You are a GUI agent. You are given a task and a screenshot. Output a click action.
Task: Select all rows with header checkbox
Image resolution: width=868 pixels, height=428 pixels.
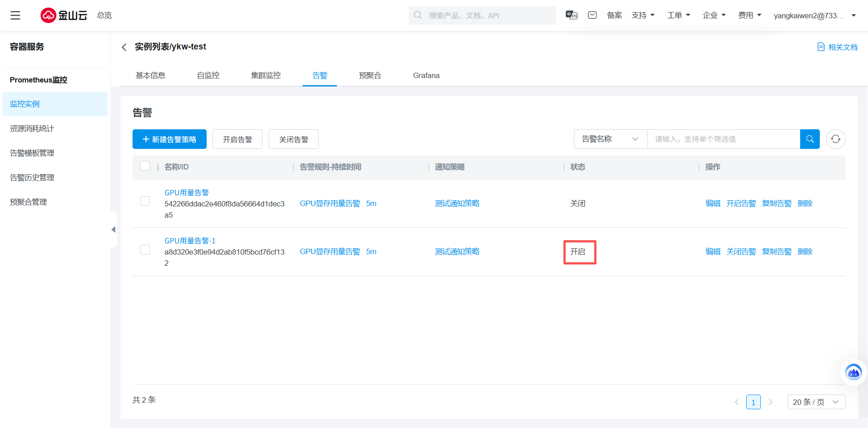click(145, 166)
